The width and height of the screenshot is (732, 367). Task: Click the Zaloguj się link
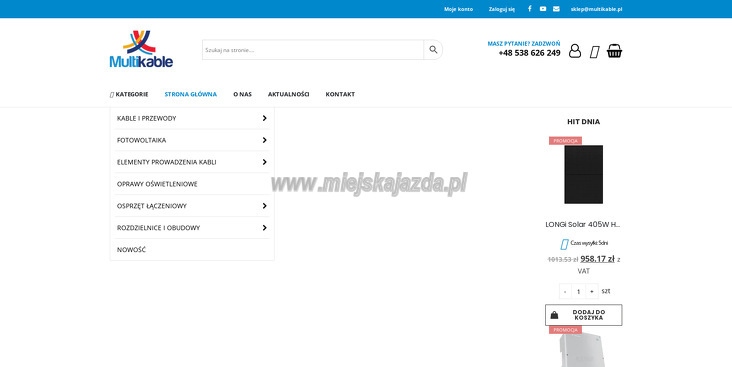[x=501, y=9]
